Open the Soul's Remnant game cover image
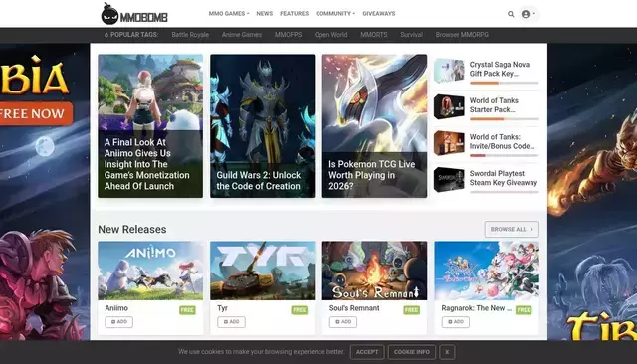 (374, 271)
